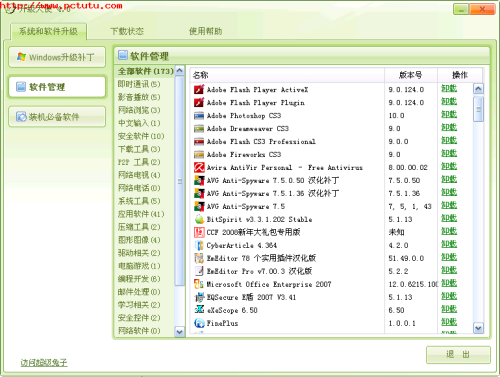Click the EmEditor Pro v7.00.3 icon
Image resolution: width=500 pixels, height=377 pixels.
tap(199, 271)
